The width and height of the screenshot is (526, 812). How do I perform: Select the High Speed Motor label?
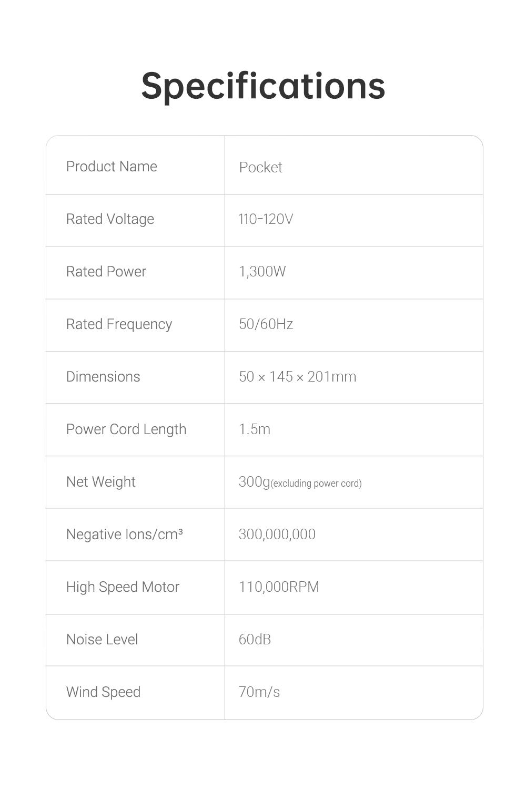(123, 587)
